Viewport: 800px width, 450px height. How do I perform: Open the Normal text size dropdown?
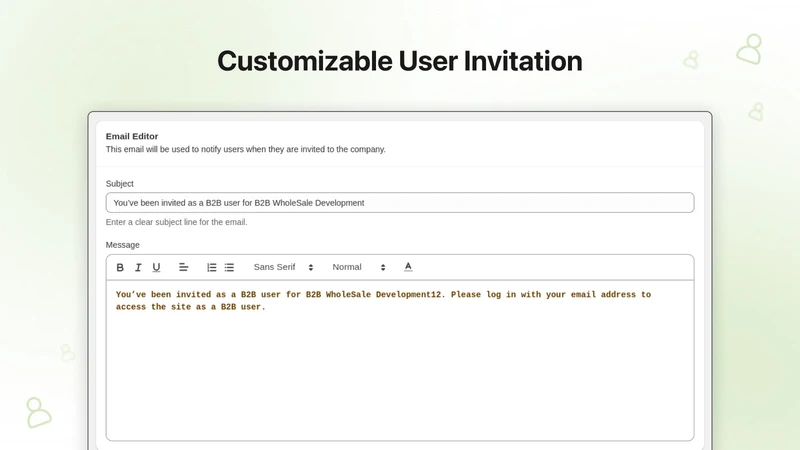[359, 267]
